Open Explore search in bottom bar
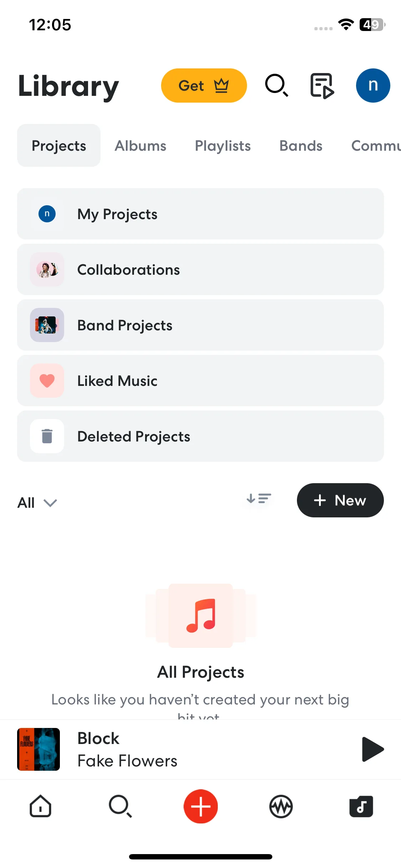 click(120, 806)
